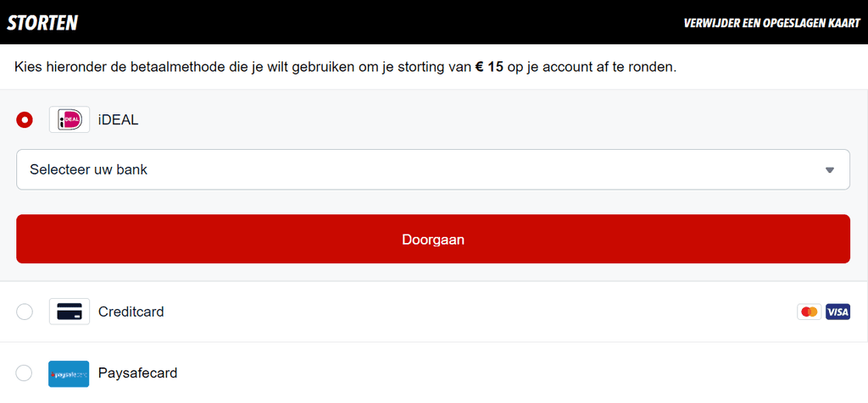Click the Creditcard payment method label
Image resolution: width=868 pixels, height=403 pixels.
(x=131, y=312)
